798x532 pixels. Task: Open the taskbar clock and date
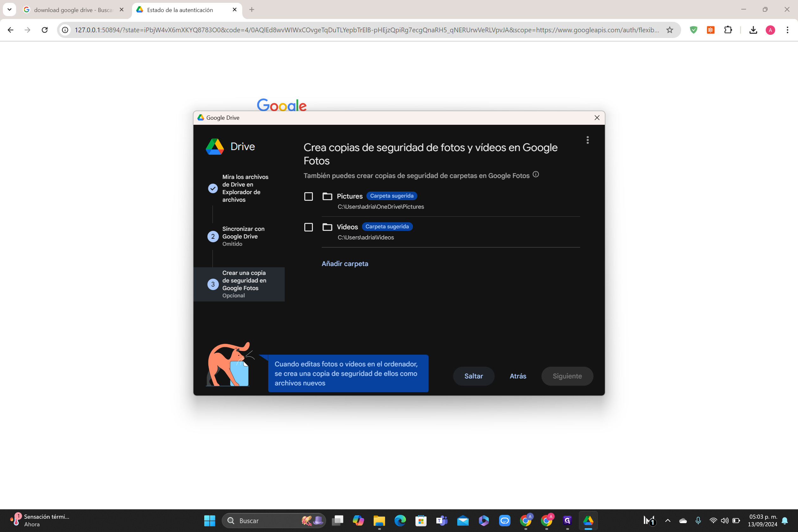763,521
